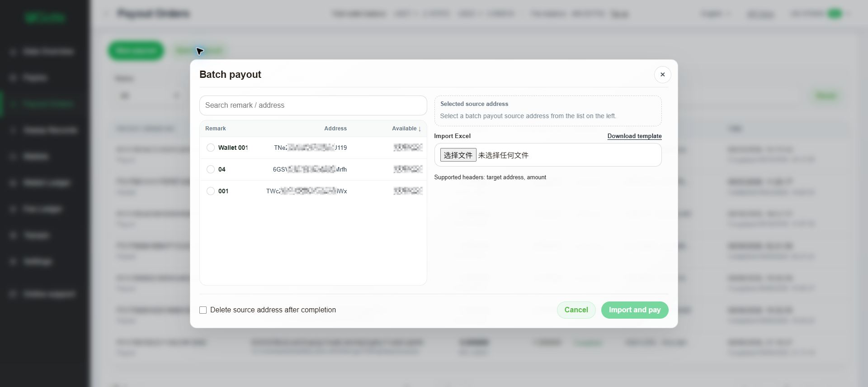Select the 04 source address radio button
Screen dimensions: 868x387
(x=211, y=169)
